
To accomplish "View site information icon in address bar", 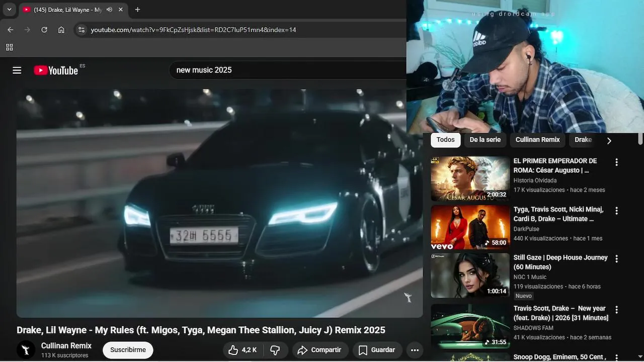I will tap(82, 30).
